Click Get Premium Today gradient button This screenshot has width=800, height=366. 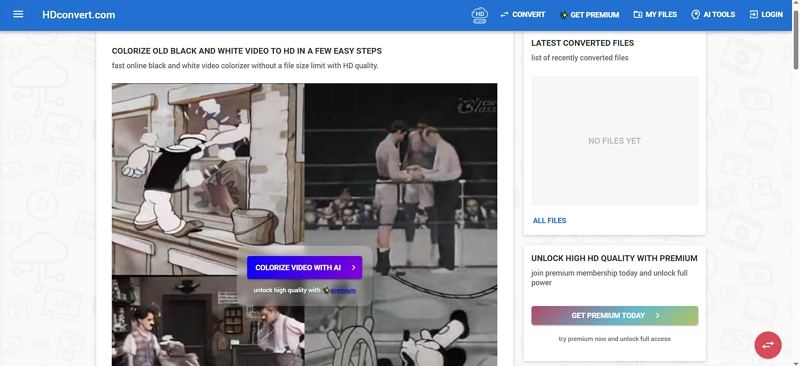pos(614,315)
